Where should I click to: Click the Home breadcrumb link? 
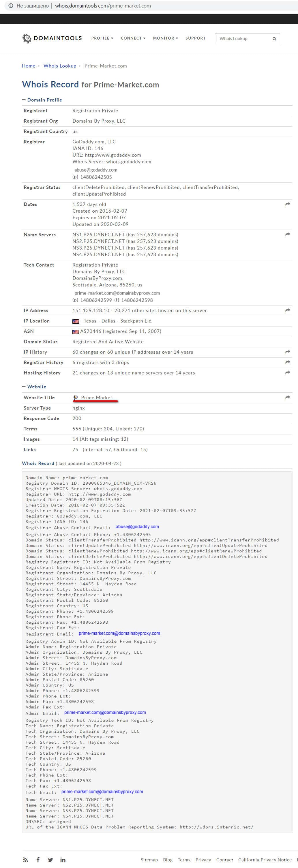(29, 66)
